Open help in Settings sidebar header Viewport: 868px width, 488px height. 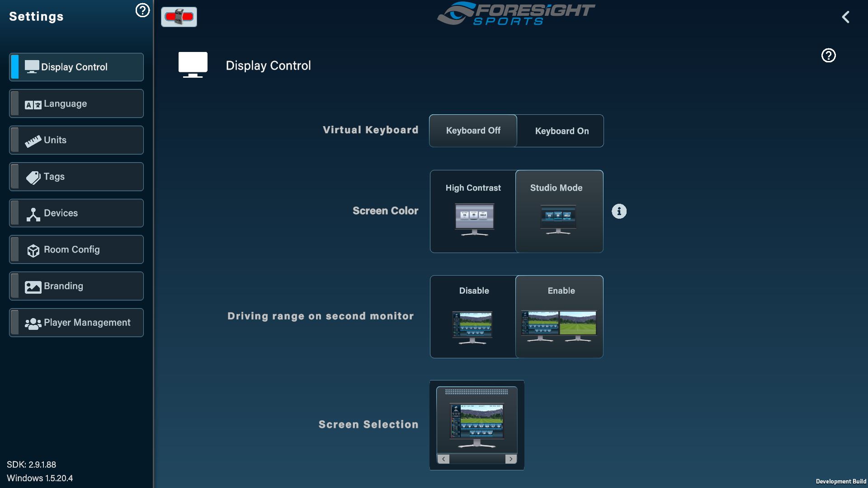(x=142, y=10)
